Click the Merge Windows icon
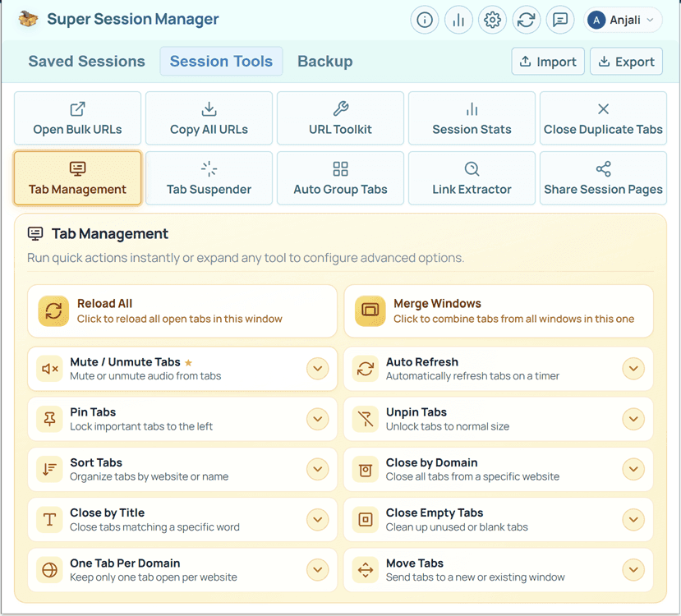 point(370,310)
